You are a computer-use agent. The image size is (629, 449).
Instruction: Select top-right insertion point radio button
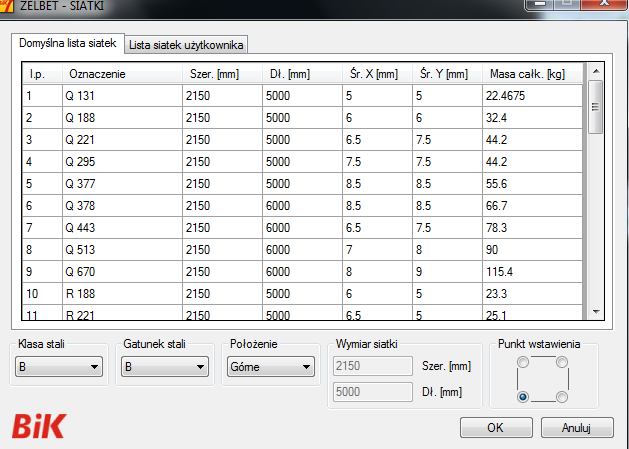562,362
